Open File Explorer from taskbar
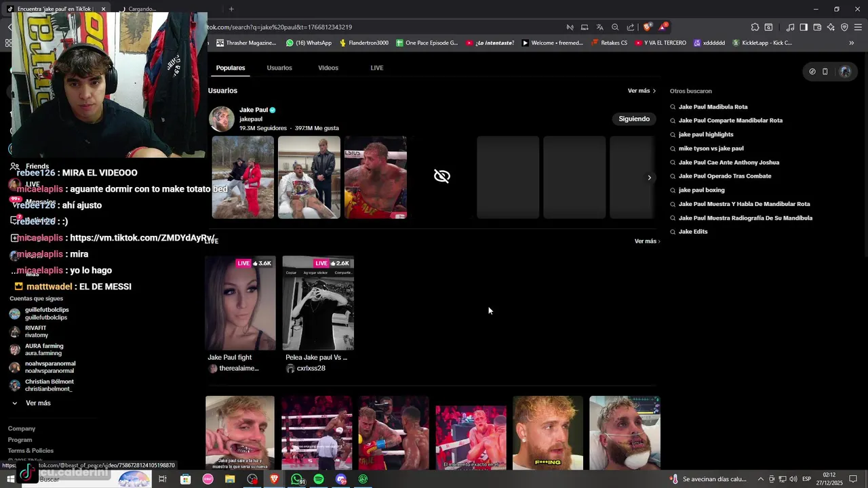 (230, 479)
